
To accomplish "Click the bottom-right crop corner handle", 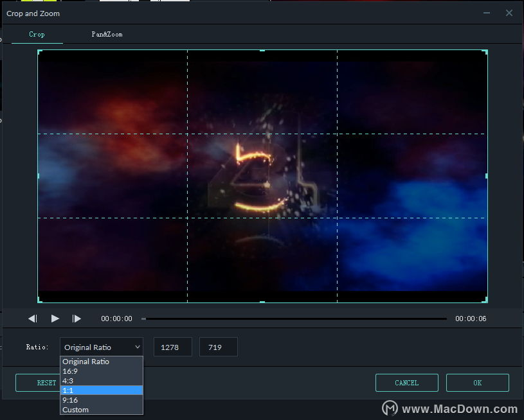I will [x=485, y=300].
